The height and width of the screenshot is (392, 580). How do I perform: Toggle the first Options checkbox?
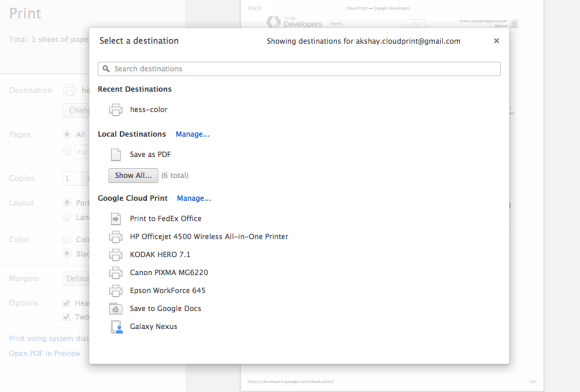tap(66, 303)
